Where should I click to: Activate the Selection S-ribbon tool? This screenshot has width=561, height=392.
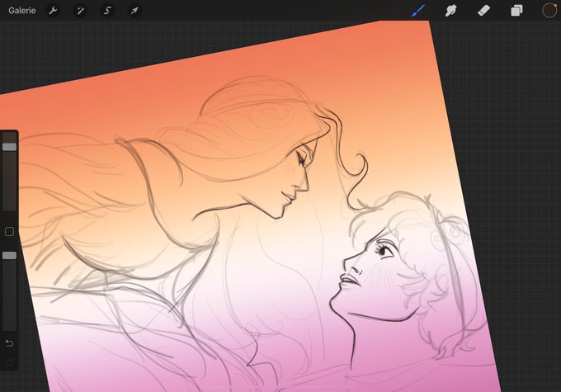107,11
